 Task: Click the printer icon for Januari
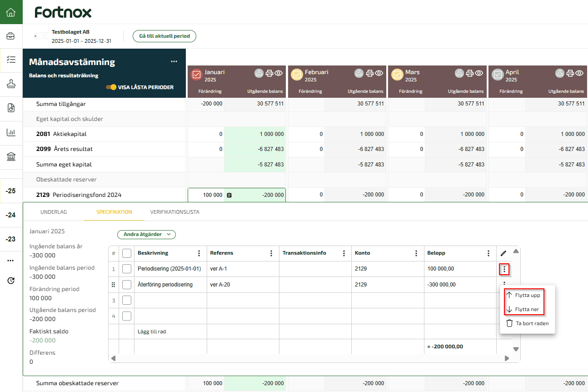point(269,73)
